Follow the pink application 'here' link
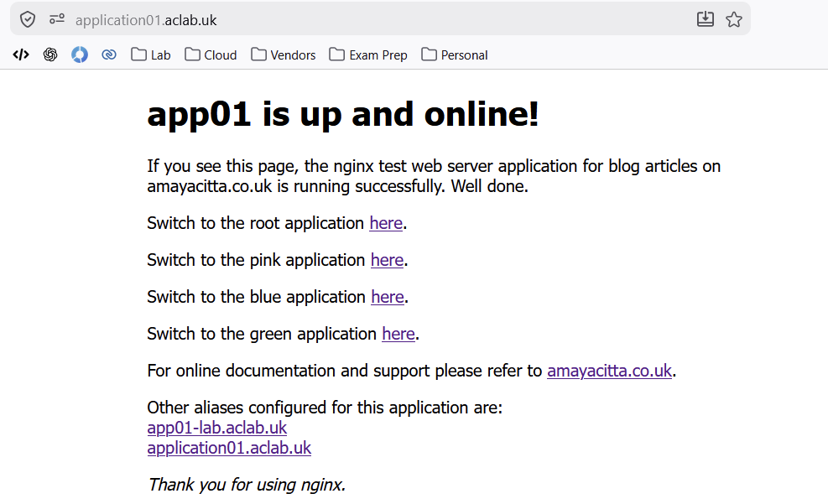This screenshot has width=828, height=504. (387, 260)
